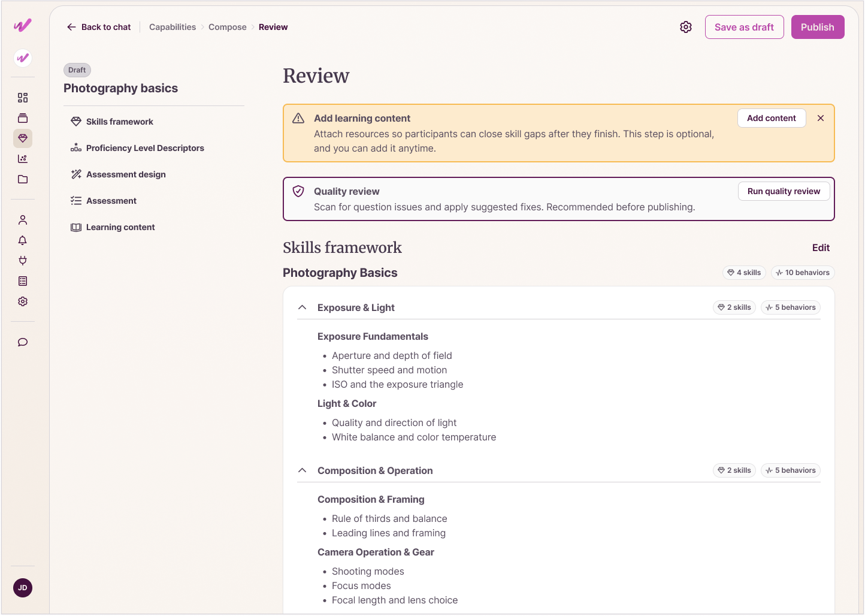Click the shield icon in Quality review

point(298,191)
